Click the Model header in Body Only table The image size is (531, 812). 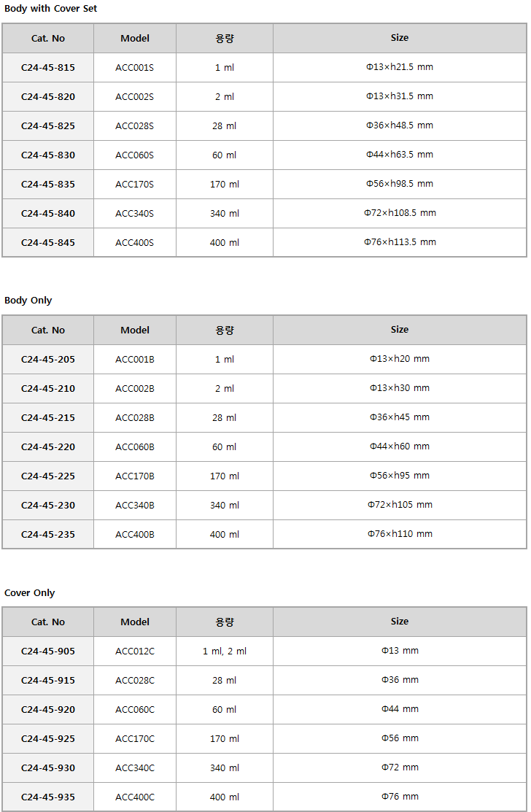click(134, 330)
